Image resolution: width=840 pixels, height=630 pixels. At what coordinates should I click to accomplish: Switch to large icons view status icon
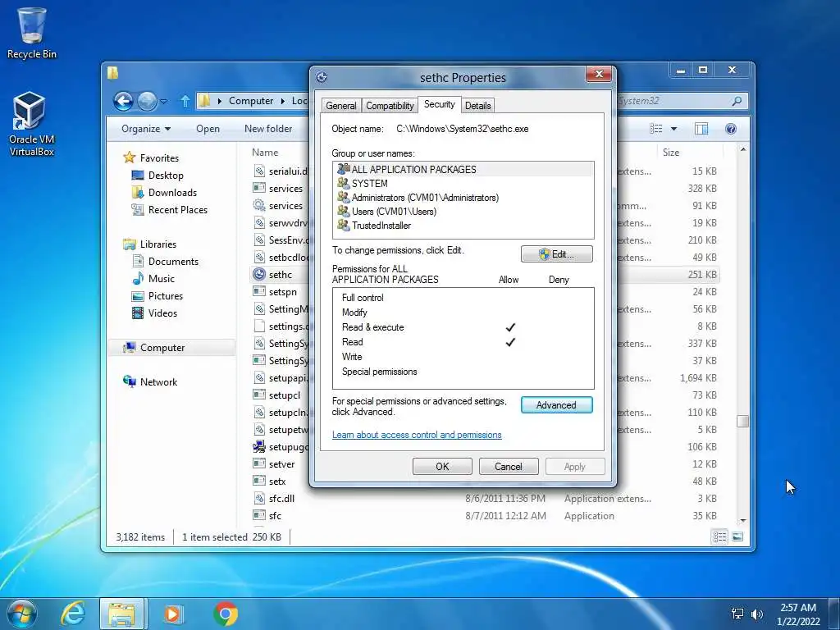click(x=737, y=536)
